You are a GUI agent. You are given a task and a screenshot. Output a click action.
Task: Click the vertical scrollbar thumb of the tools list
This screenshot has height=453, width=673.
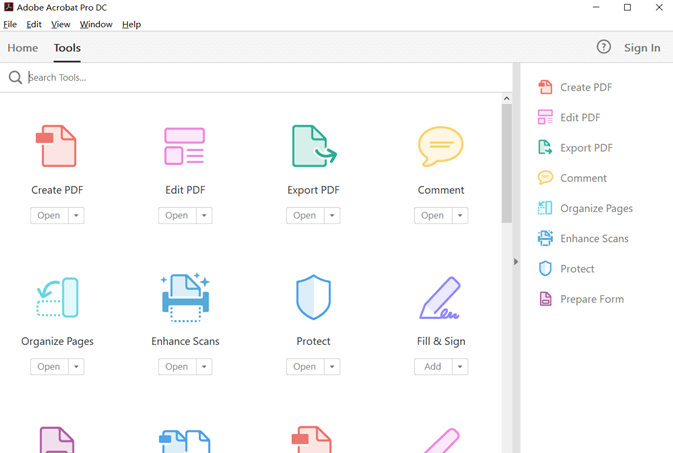point(506,163)
